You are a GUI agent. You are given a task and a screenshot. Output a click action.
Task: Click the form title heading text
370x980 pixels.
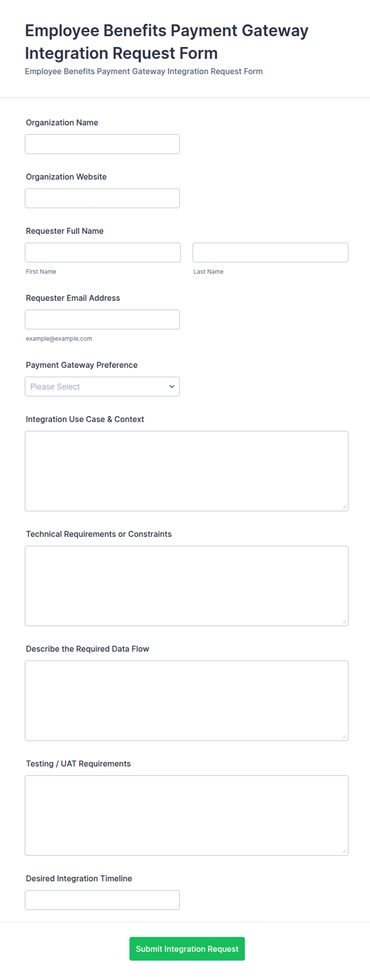(167, 42)
